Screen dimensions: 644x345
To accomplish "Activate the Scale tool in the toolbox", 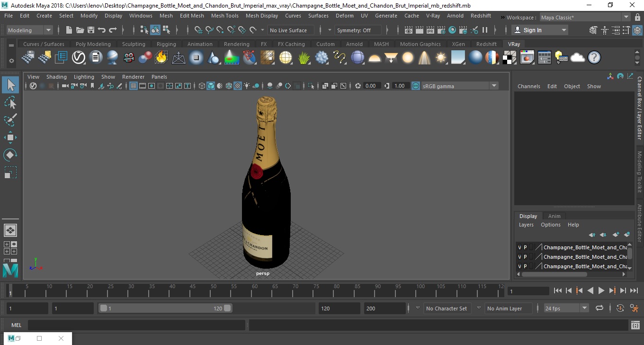I will coord(10,172).
